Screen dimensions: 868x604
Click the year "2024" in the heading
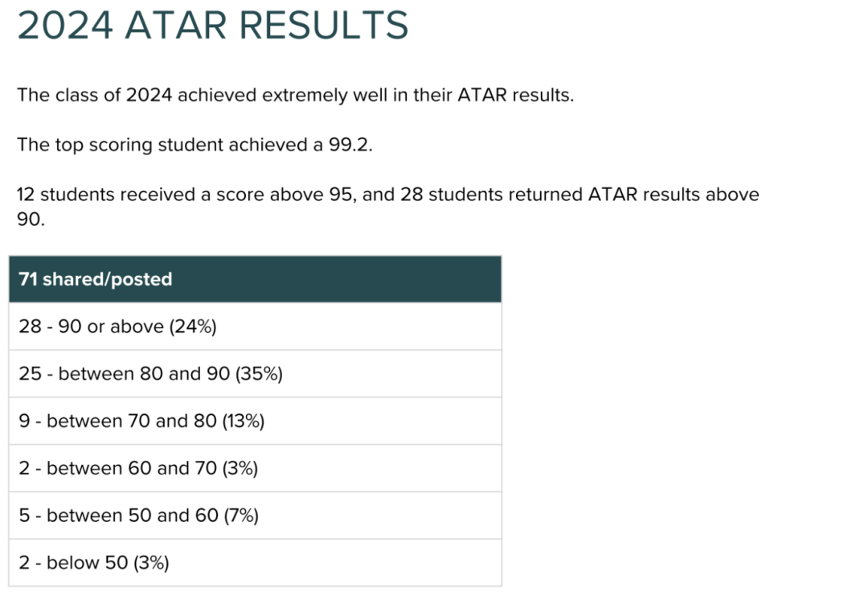(x=64, y=25)
